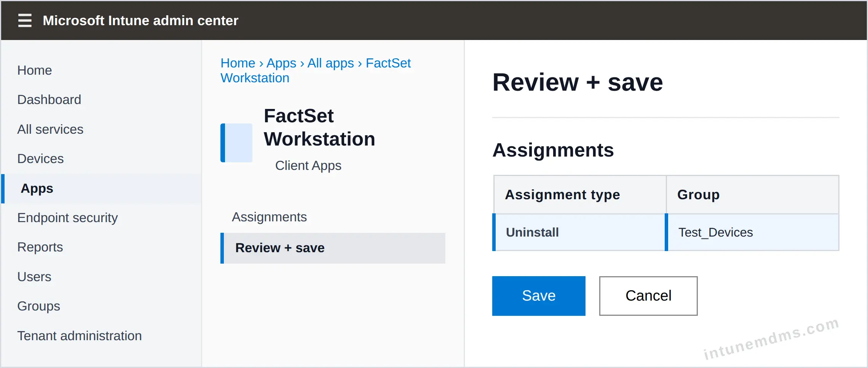Open the hamburger navigation menu
This screenshot has width=868, height=368.
(25, 21)
